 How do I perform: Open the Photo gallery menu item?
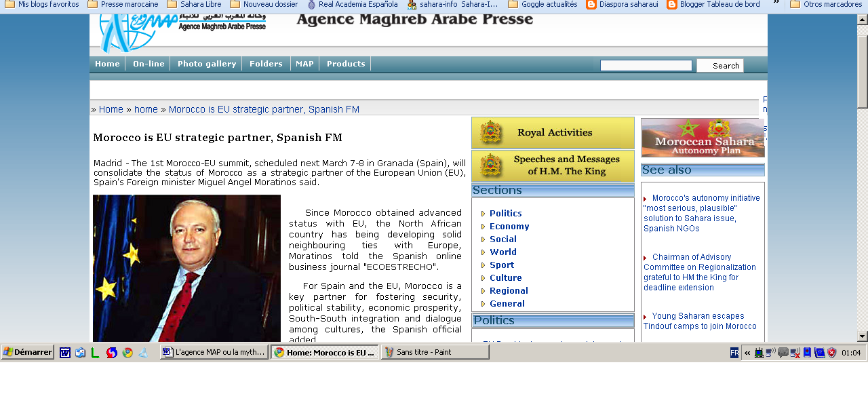pyautogui.click(x=207, y=64)
